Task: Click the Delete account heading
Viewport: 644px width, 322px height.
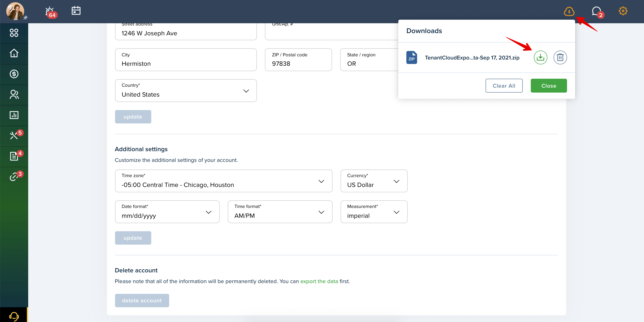Action: click(x=136, y=270)
